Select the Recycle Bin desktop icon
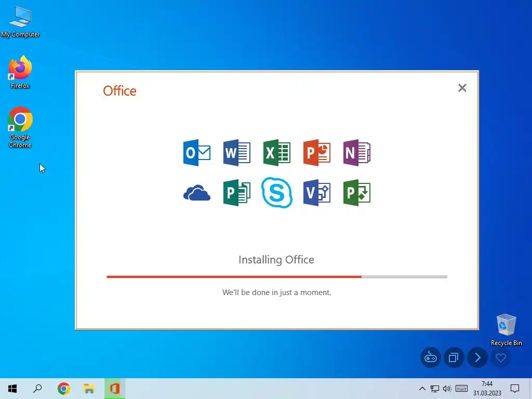This screenshot has width=532, height=399. (506, 330)
